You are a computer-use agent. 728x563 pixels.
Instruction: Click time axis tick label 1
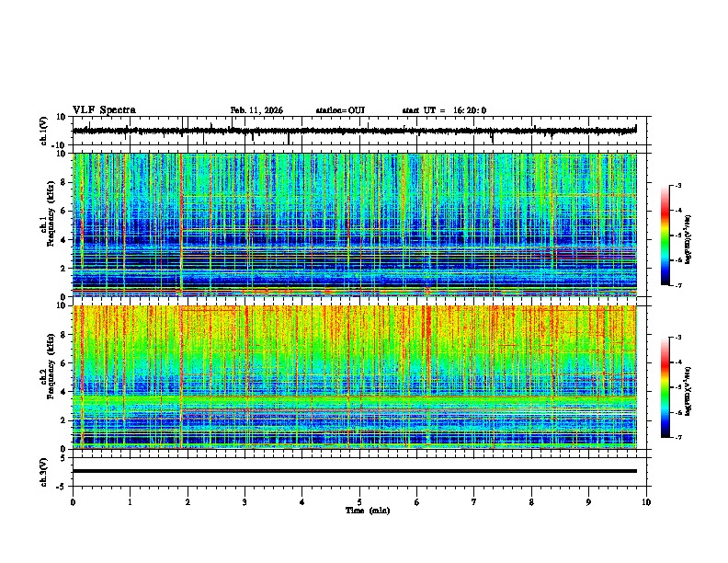130,502
